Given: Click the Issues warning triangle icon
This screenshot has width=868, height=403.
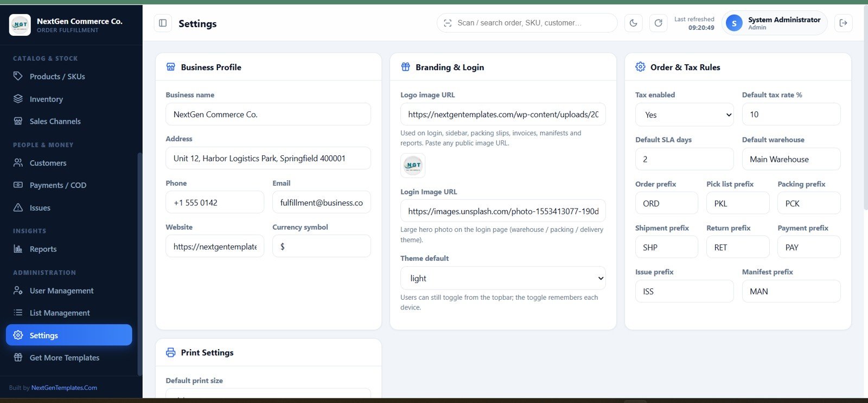Looking at the screenshot, I should tap(18, 207).
